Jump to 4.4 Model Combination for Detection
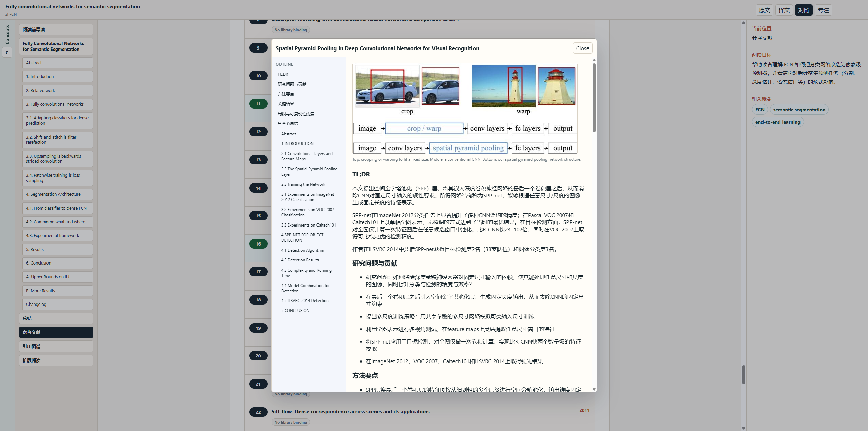 [305, 288]
